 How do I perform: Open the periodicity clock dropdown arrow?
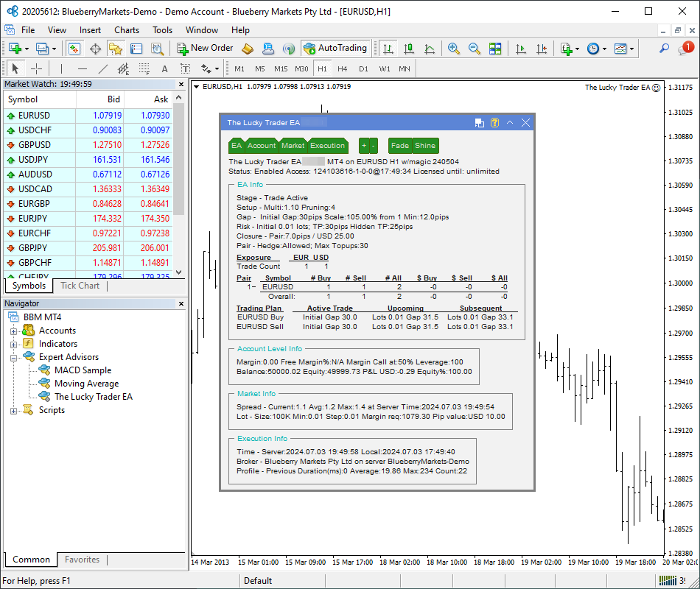click(604, 49)
